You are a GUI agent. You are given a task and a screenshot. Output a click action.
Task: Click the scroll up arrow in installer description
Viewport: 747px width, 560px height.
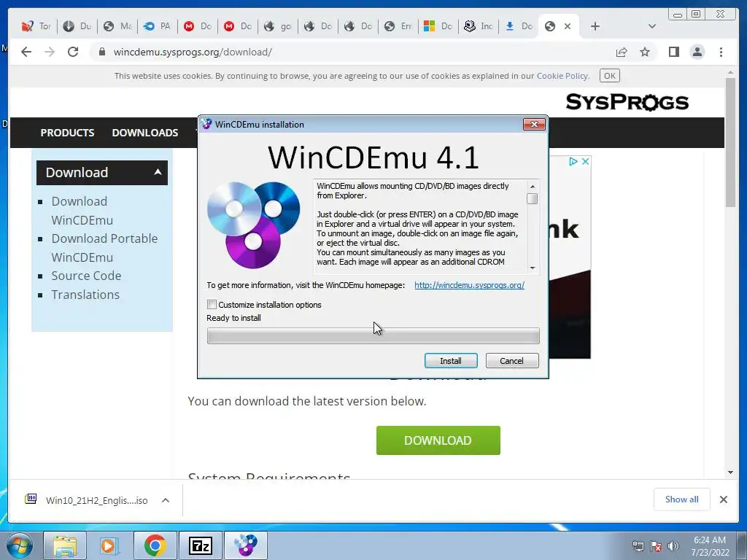pyautogui.click(x=533, y=186)
